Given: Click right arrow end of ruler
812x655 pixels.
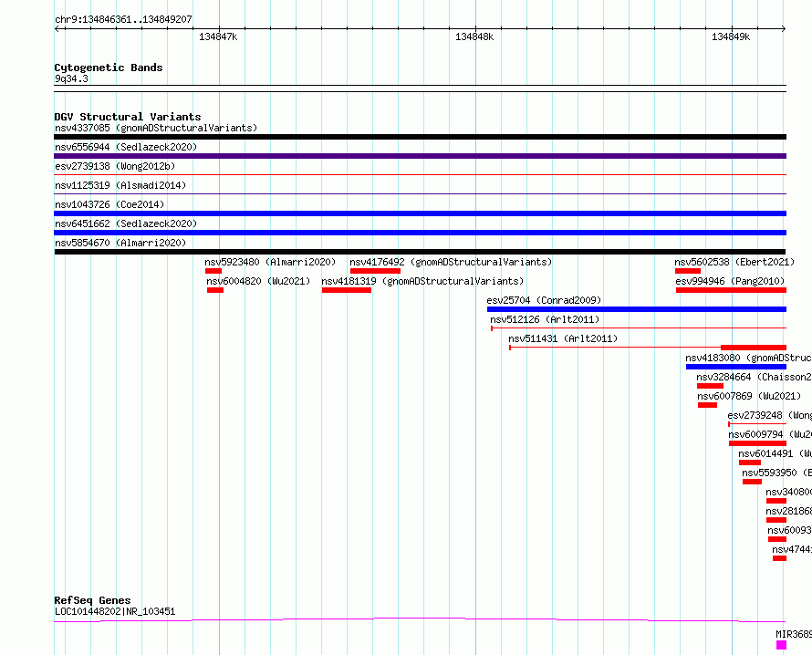Looking at the screenshot, I should click(784, 29).
